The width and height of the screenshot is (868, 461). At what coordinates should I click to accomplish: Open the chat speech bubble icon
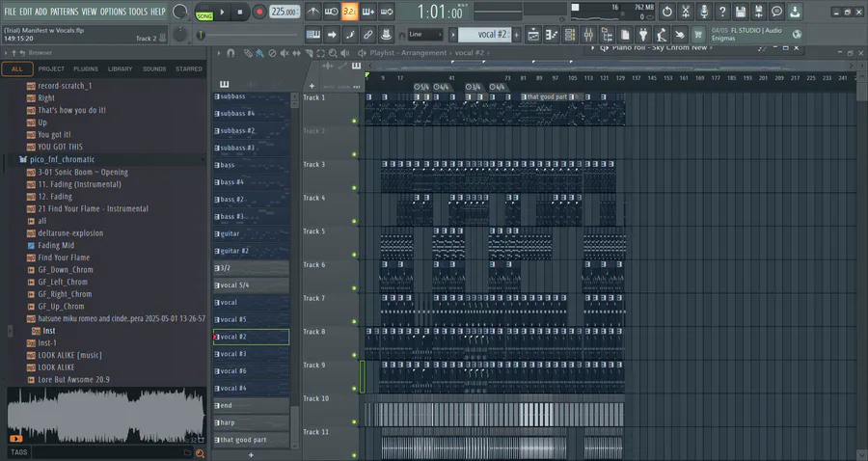coord(776,12)
